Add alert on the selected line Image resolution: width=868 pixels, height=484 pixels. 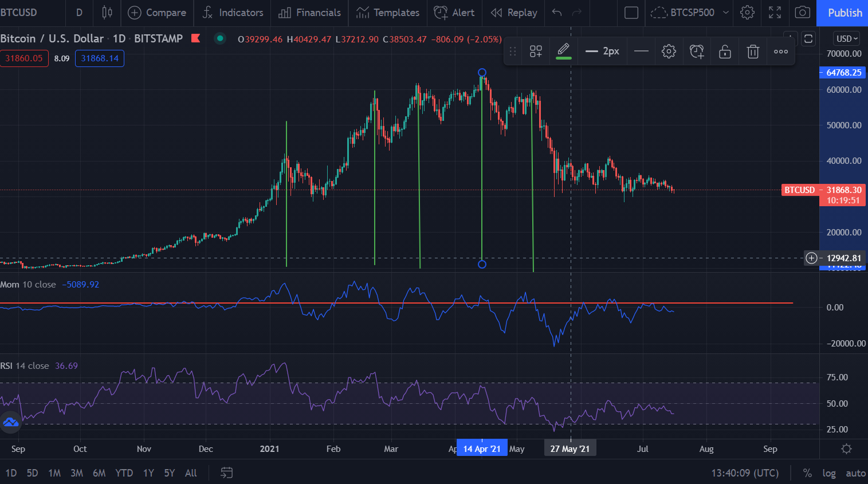(x=697, y=52)
